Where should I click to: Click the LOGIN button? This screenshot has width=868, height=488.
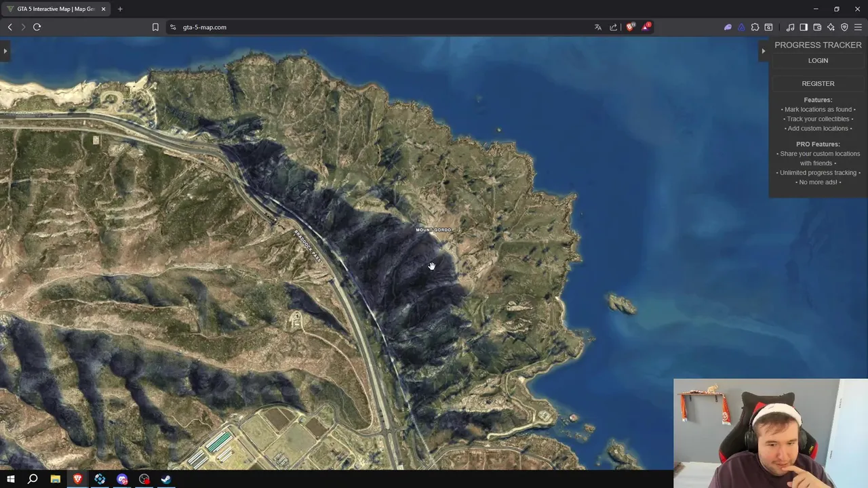[818, 60]
